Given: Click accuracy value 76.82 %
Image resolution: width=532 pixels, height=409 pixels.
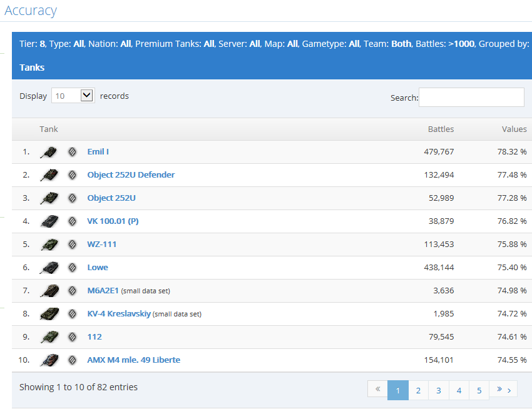Looking at the screenshot, I should (512, 221).
